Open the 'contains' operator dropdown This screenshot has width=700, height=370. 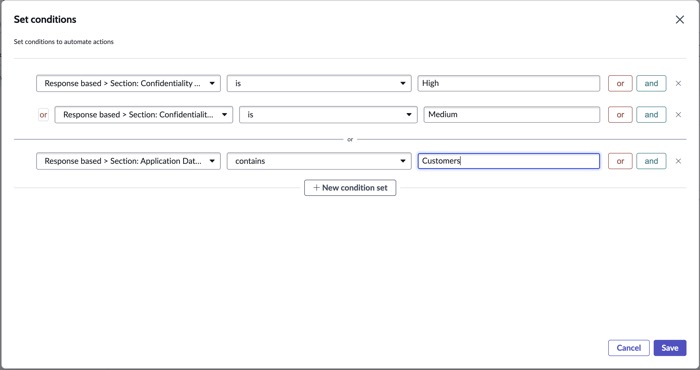click(x=319, y=161)
